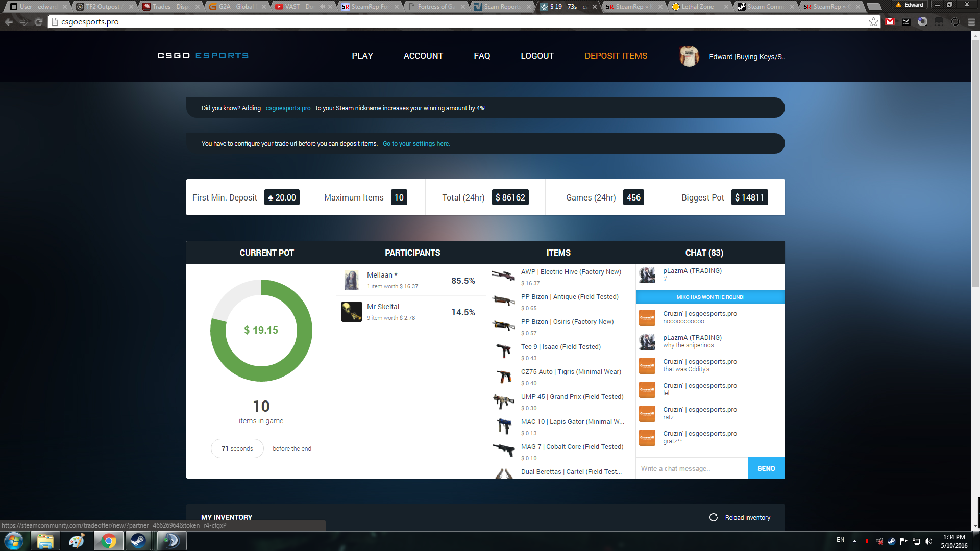Open the Windows Explorer taskbar icon
Screen dimensions: 980x551
pyautogui.click(x=45, y=541)
